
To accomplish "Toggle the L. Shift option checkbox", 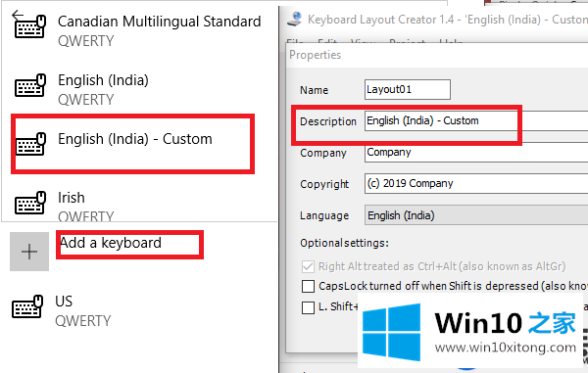I will 308,307.
